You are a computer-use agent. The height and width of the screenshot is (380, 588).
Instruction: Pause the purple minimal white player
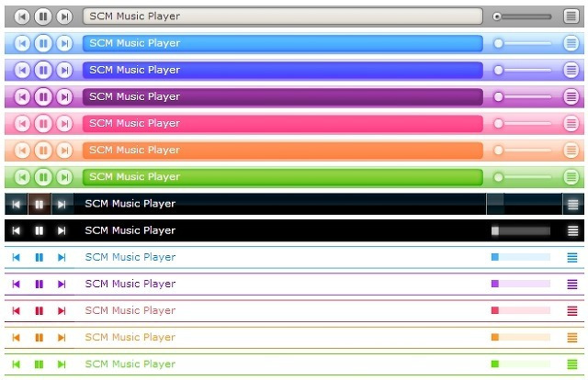pos(39,284)
